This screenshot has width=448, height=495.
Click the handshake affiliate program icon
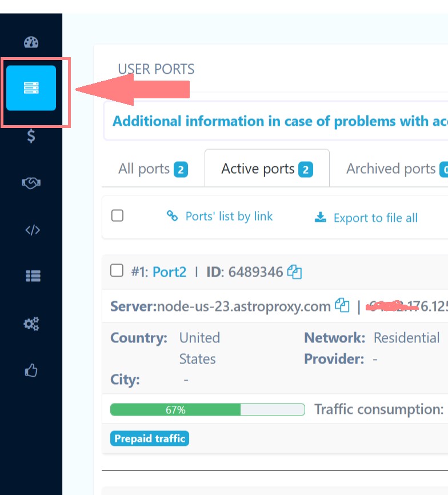point(31,183)
